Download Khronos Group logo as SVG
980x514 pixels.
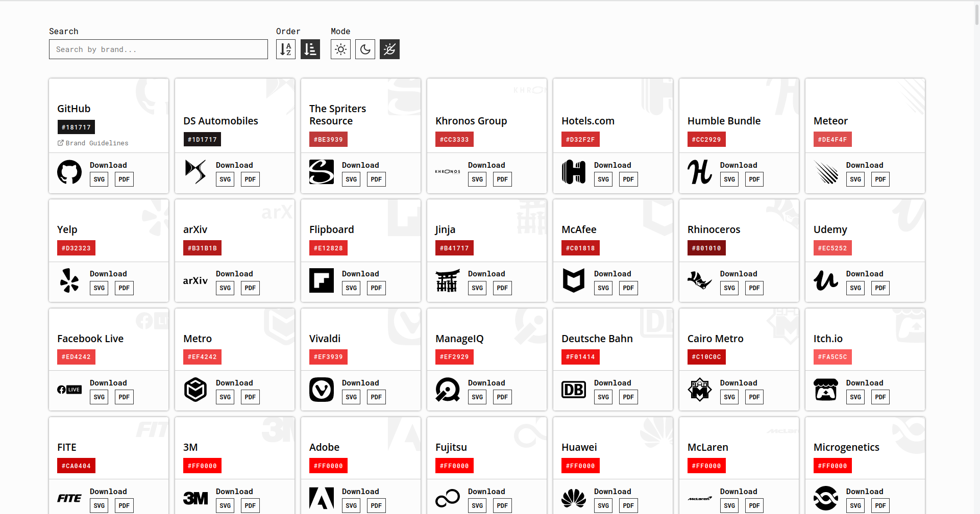click(x=477, y=179)
